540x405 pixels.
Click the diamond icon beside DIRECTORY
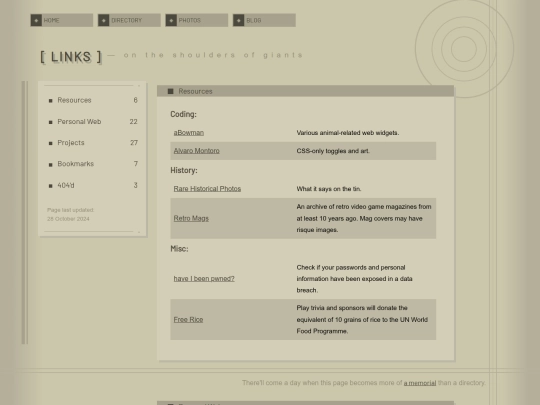click(104, 20)
